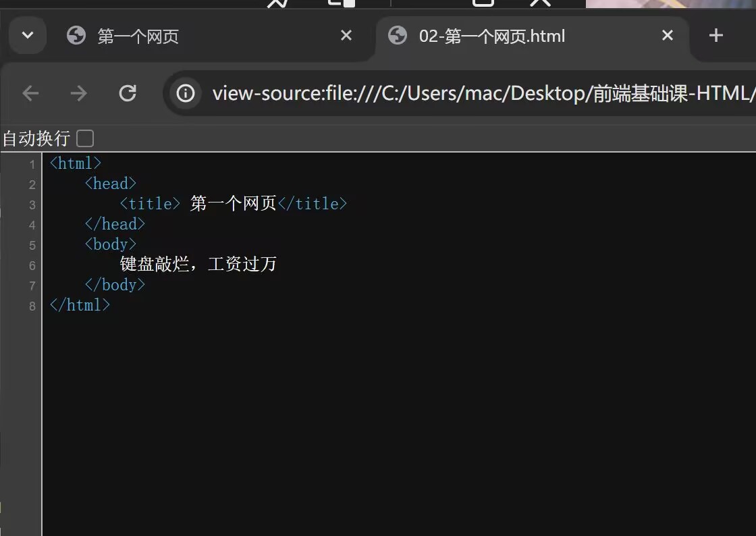Click the globe favicon on 02-第一个网页.html tab
The height and width of the screenshot is (536, 756).
coord(398,35)
